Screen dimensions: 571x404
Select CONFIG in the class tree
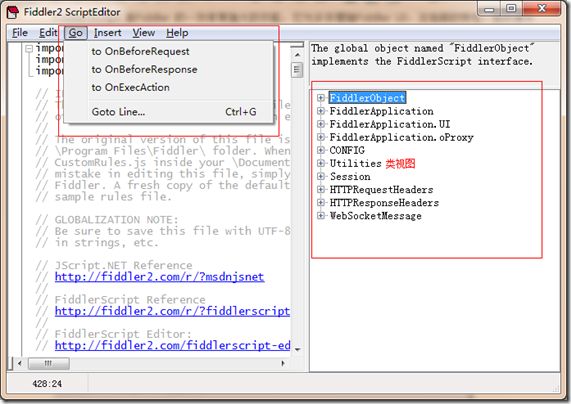click(x=347, y=150)
